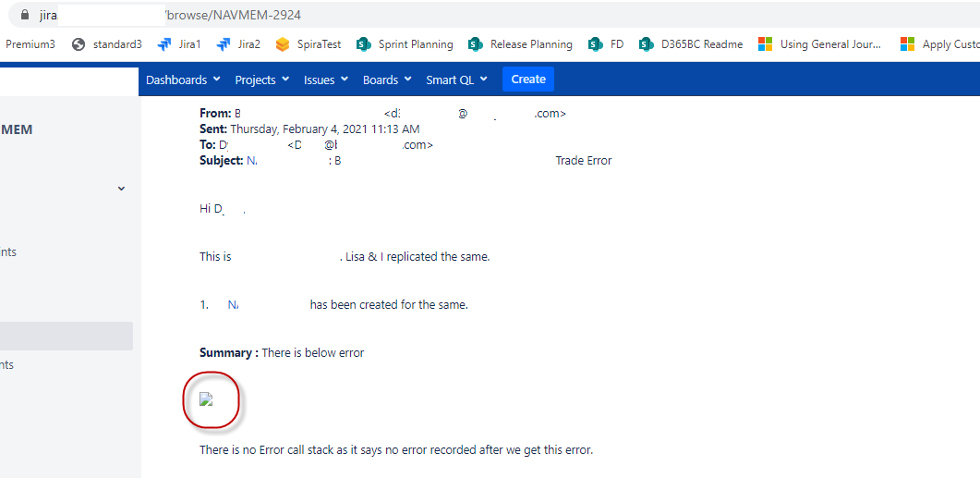Open the Sprint Planning SharePoint bookmark
The width and height of the screenshot is (980, 478).
[x=405, y=44]
